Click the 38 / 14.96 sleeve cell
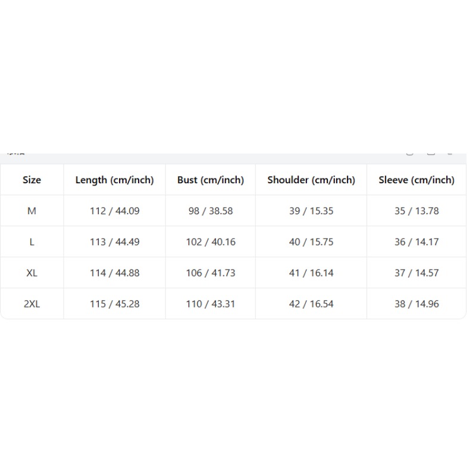 tap(416, 303)
